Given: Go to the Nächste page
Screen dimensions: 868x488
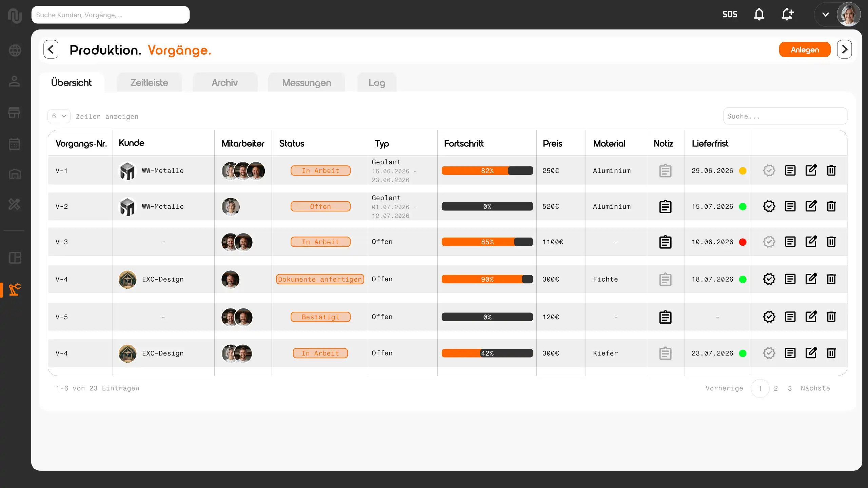Looking at the screenshot, I should point(815,388).
